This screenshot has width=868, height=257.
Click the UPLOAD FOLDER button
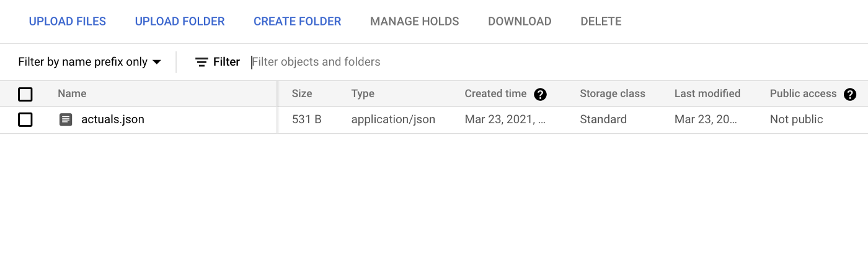[x=180, y=22]
